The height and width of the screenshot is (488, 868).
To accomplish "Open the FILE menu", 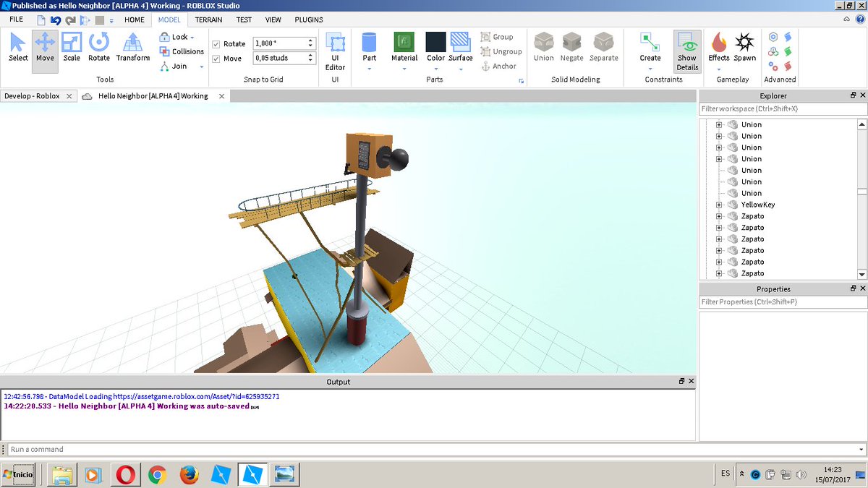I will [16, 20].
